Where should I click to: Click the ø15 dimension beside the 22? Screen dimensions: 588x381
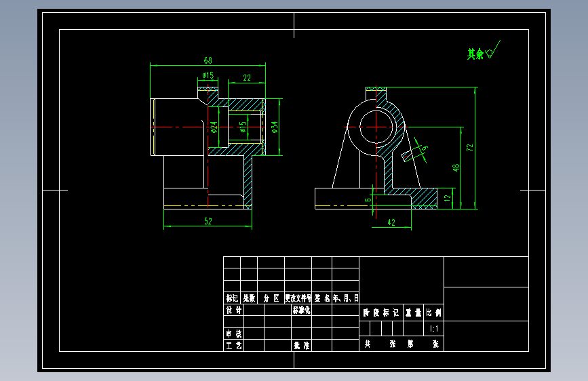tap(208, 75)
